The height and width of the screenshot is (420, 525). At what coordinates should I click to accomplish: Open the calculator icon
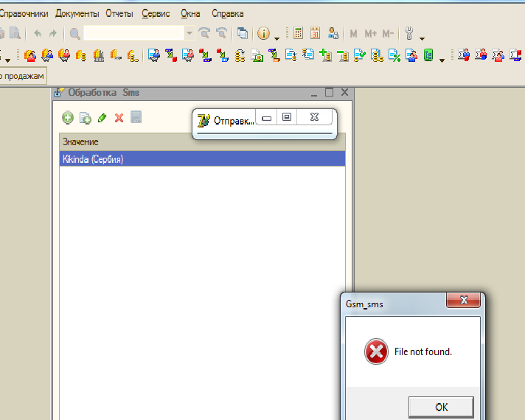click(298, 33)
